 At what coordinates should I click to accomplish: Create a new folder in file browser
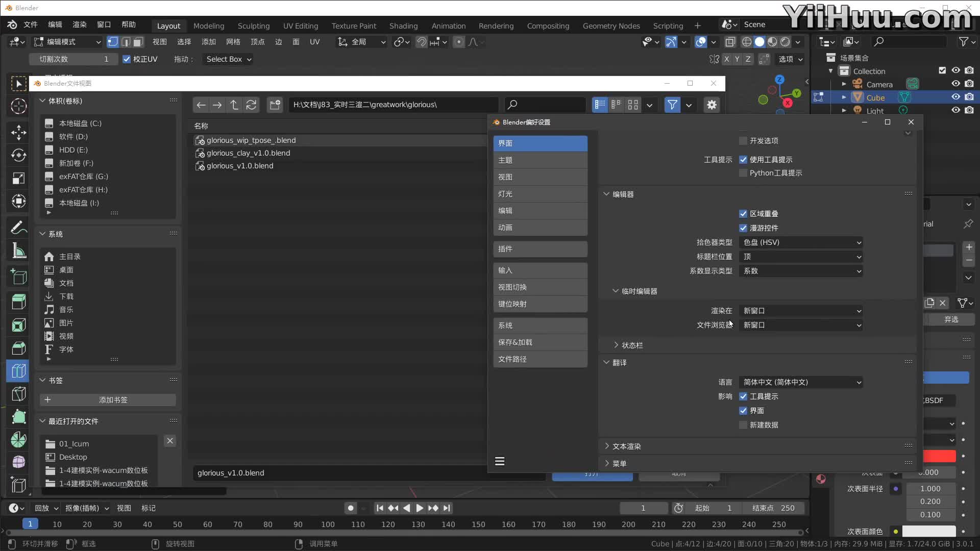[x=275, y=105]
